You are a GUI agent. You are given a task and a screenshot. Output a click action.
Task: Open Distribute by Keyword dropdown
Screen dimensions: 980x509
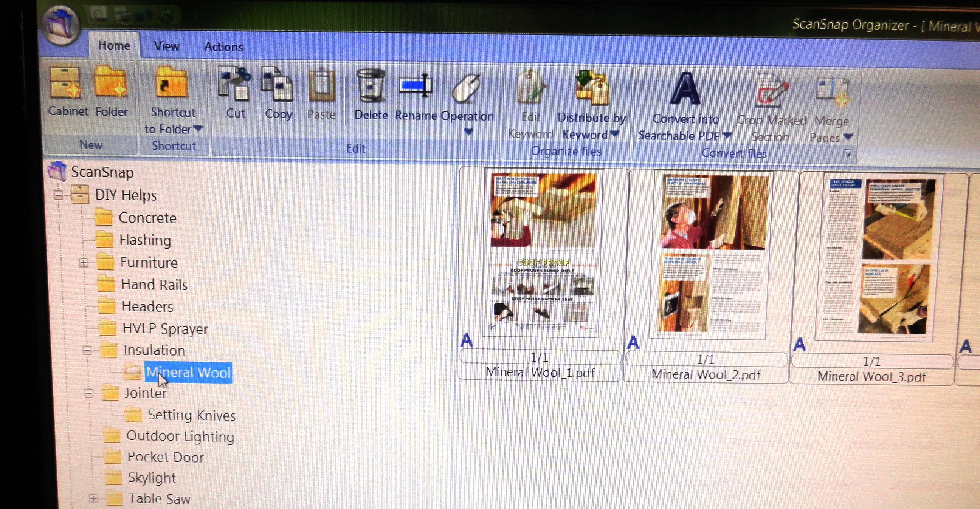[614, 134]
